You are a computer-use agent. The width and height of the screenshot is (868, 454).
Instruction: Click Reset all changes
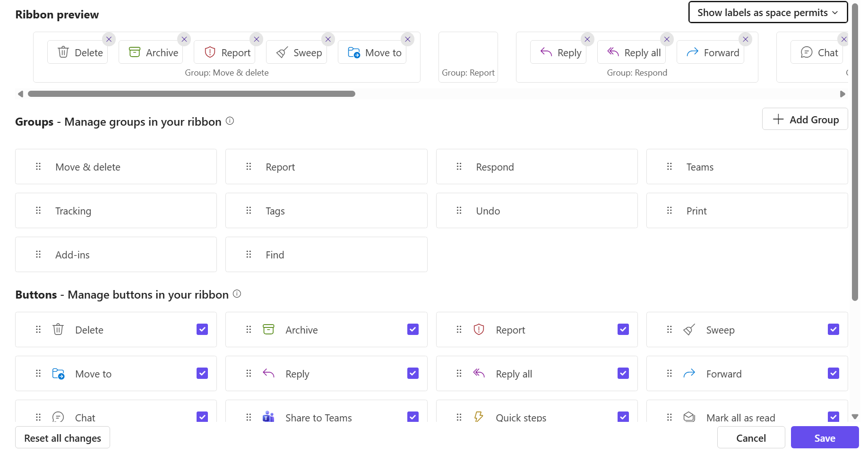[62, 437]
